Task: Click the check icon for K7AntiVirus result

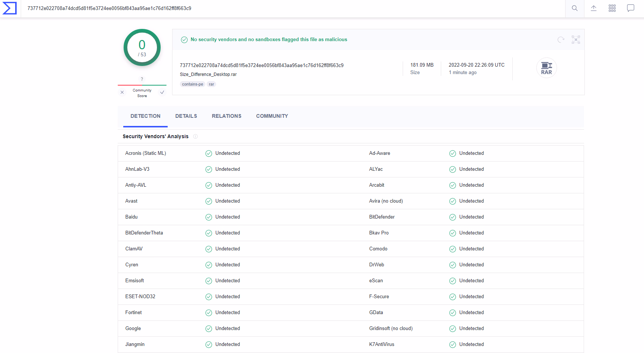Action: point(453,344)
